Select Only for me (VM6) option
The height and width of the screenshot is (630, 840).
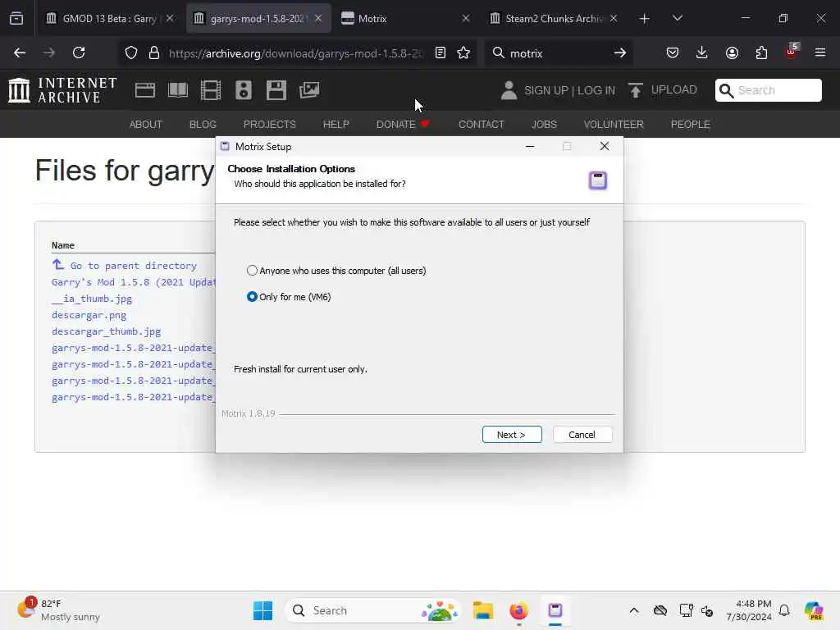289,297
